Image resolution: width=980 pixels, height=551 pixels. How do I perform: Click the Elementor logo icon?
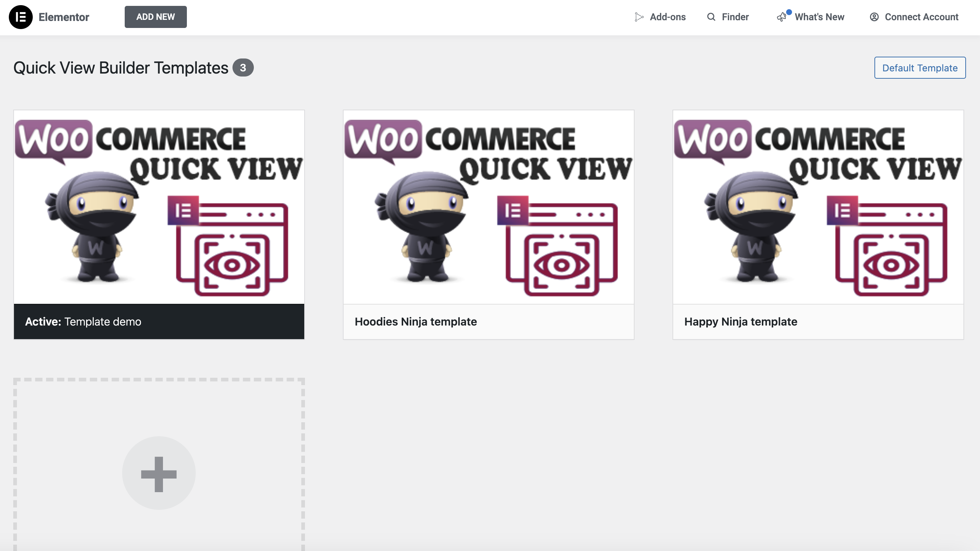tap(21, 17)
